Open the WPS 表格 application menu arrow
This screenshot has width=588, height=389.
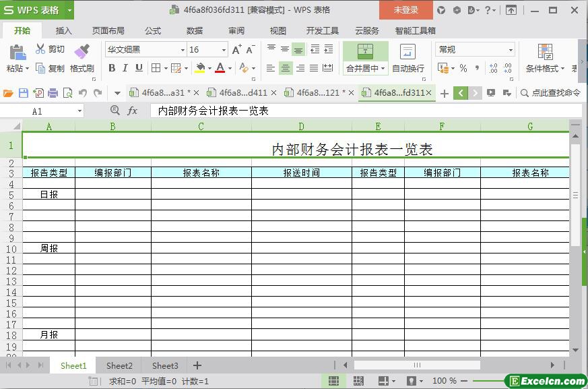pyautogui.click(x=69, y=10)
